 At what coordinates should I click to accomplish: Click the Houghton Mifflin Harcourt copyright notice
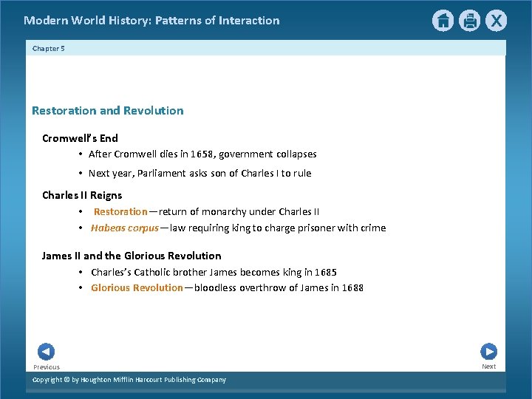(x=129, y=380)
